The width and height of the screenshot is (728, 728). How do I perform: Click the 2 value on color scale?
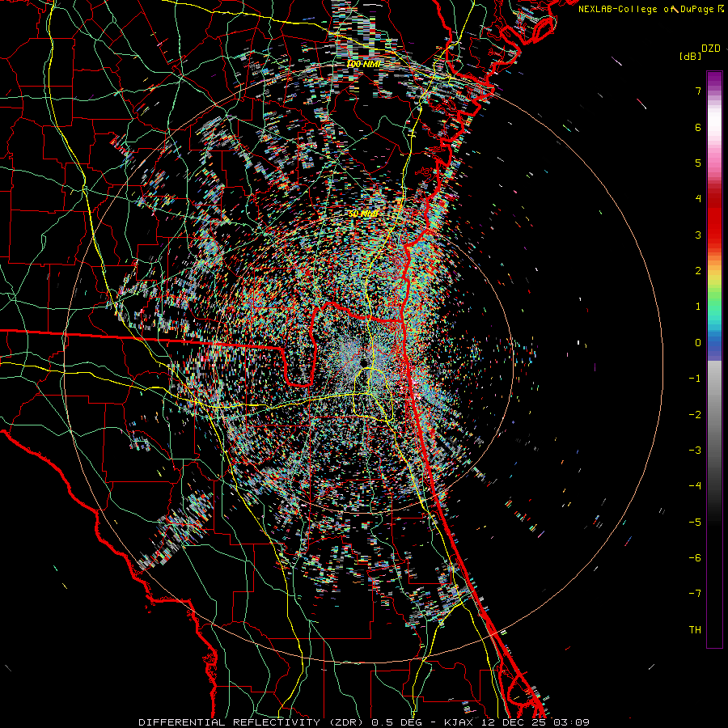698,271
